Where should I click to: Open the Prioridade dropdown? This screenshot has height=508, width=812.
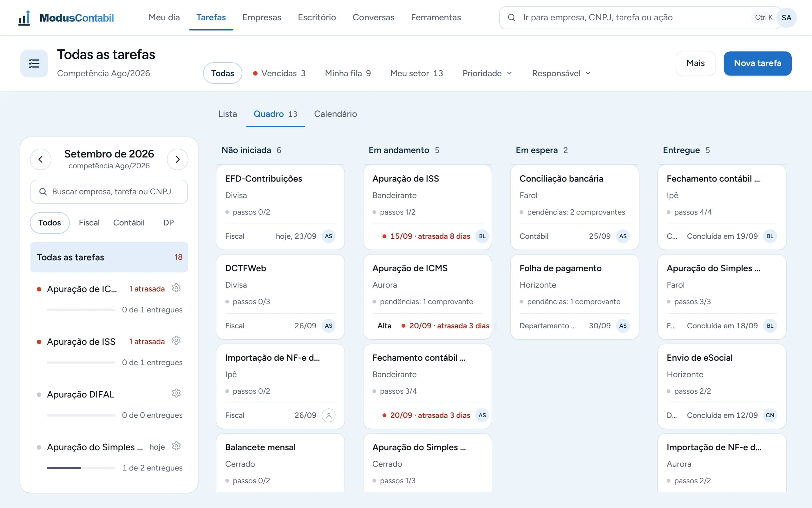[487, 73]
